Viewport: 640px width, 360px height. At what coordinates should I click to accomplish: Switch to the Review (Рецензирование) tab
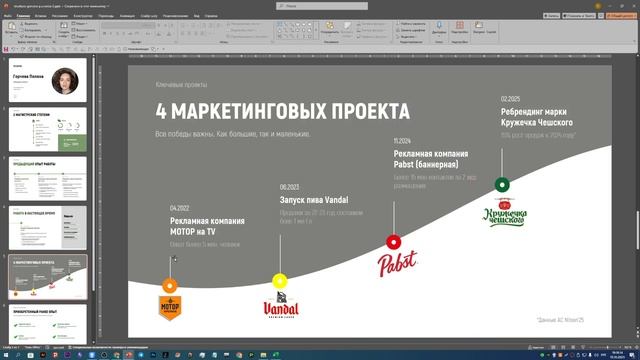176,16
